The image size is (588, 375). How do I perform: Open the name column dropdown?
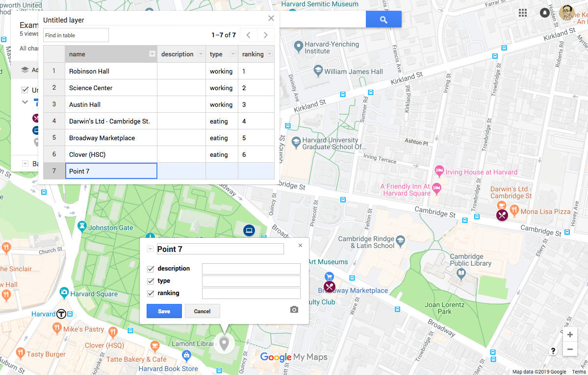tap(152, 54)
